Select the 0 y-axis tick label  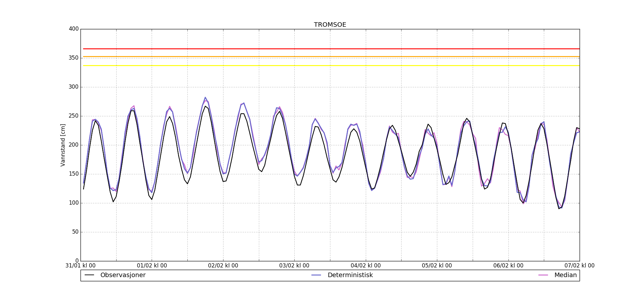(77, 261)
